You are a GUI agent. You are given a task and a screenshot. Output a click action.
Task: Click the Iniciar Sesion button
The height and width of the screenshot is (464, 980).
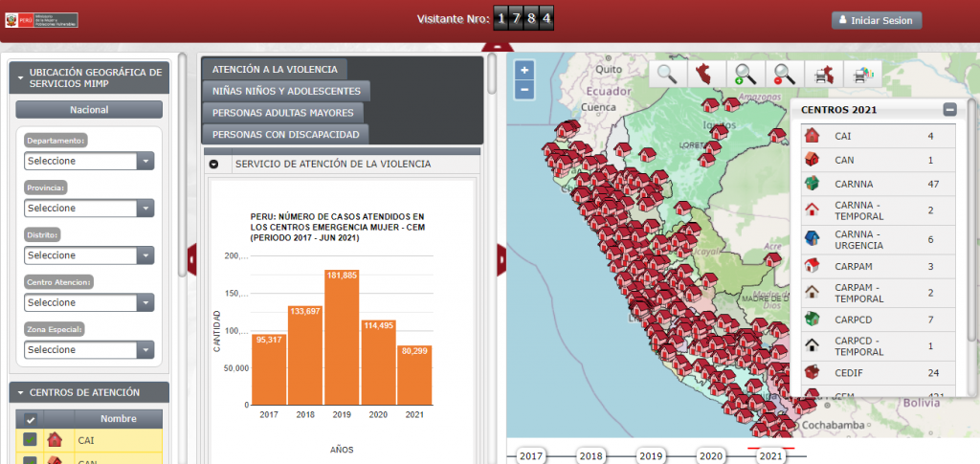click(877, 20)
